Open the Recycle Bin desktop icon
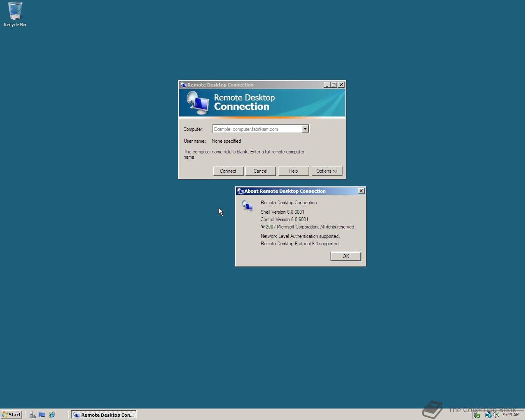The height and width of the screenshot is (420, 525). 15,14
